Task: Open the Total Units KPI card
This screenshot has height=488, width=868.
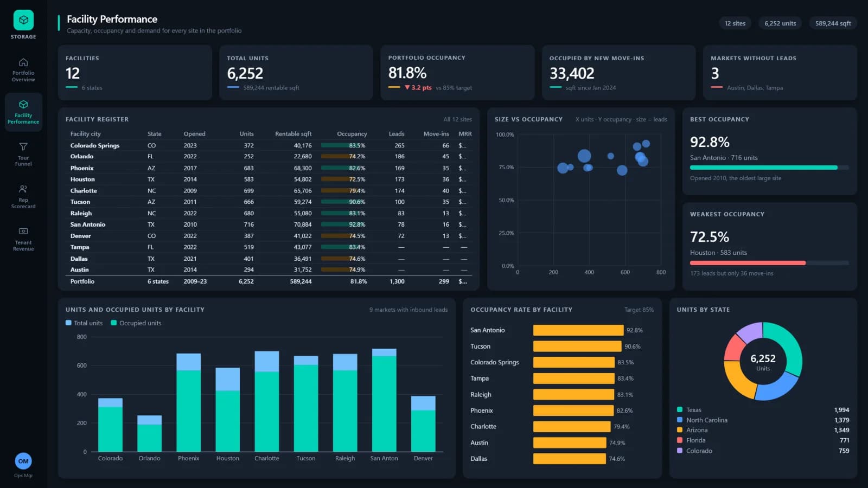Action: pyautogui.click(x=296, y=73)
